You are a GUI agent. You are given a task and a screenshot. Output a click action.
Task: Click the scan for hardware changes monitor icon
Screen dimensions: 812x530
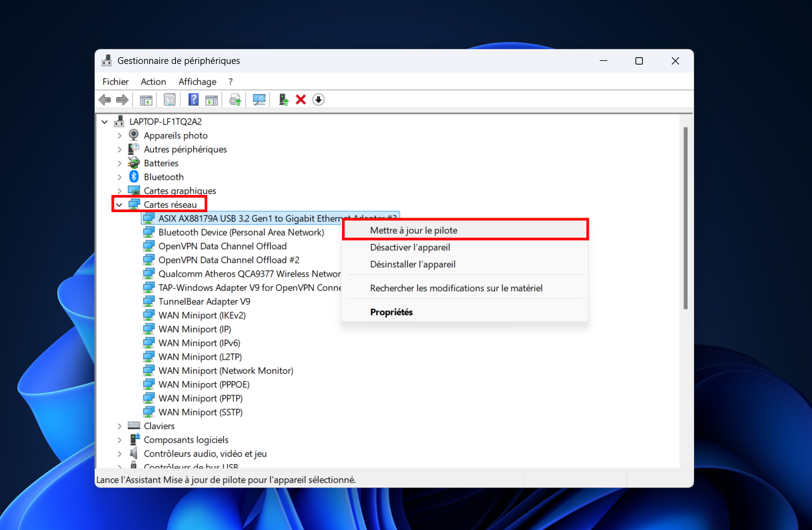point(260,100)
